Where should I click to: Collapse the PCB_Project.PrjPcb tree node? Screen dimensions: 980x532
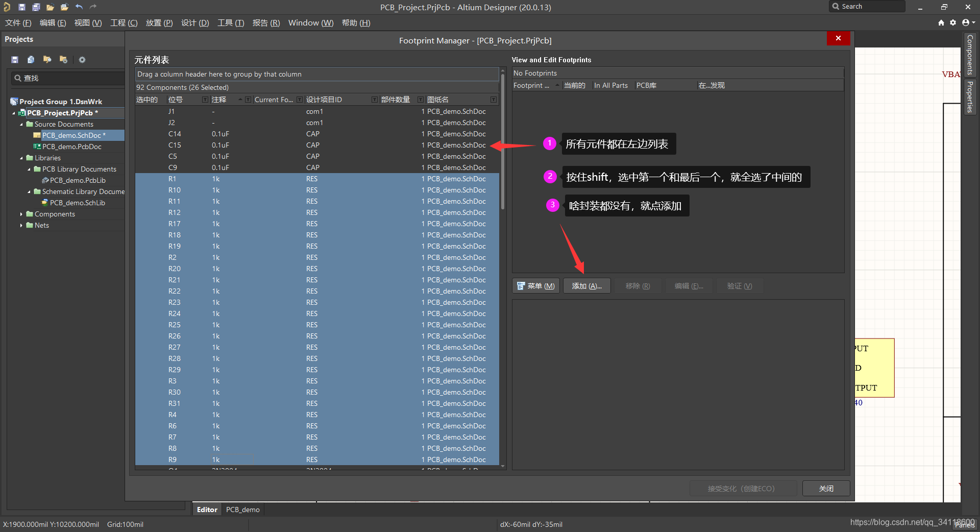14,113
